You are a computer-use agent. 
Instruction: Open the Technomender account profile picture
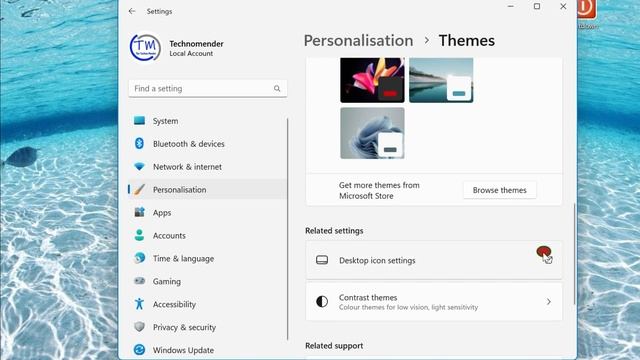[145, 48]
